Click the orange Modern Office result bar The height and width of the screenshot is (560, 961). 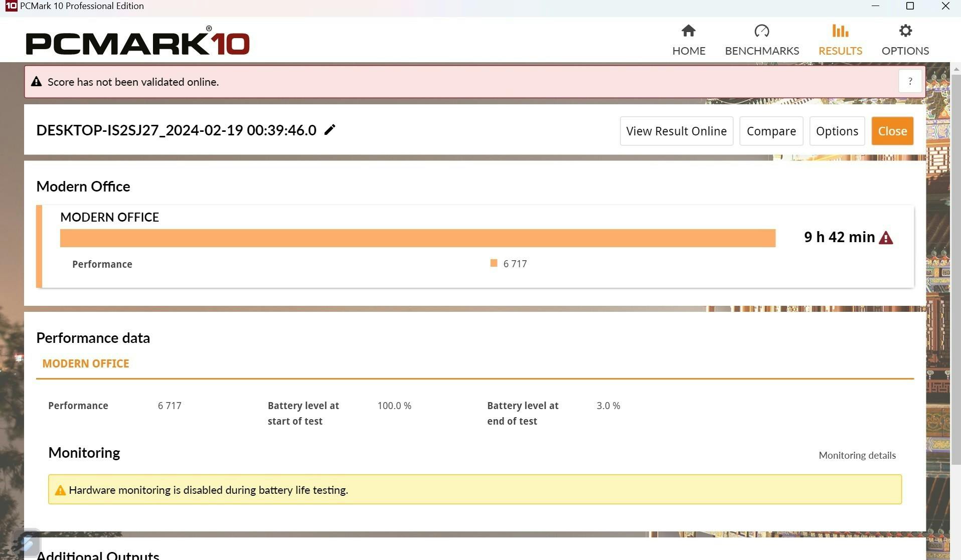(418, 238)
